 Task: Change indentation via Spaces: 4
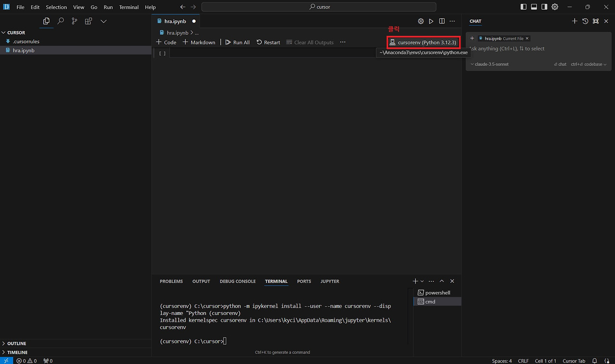502,361
